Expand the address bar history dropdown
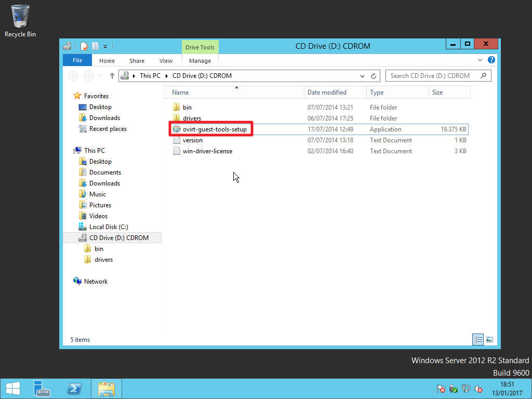532x399 pixels. pos(362,76)
